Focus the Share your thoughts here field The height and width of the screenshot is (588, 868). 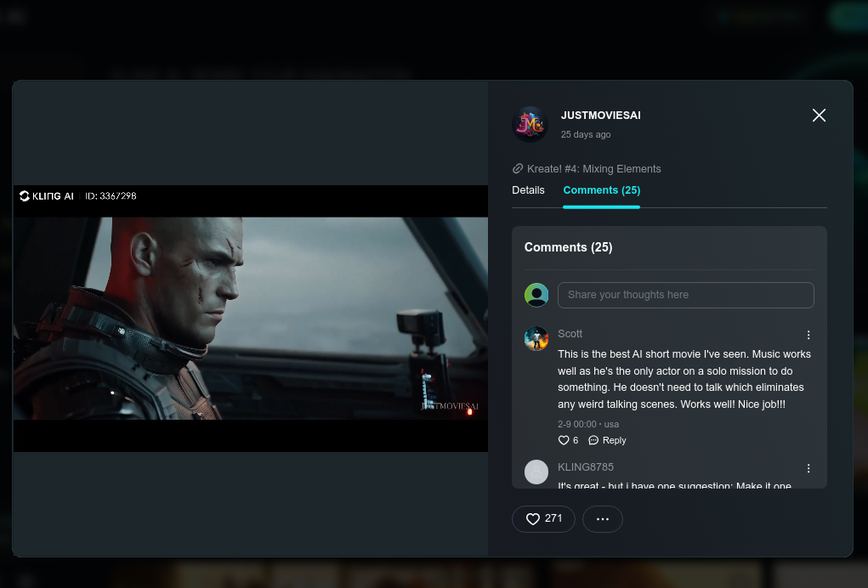pyautogui.click(x=685, y=295)
